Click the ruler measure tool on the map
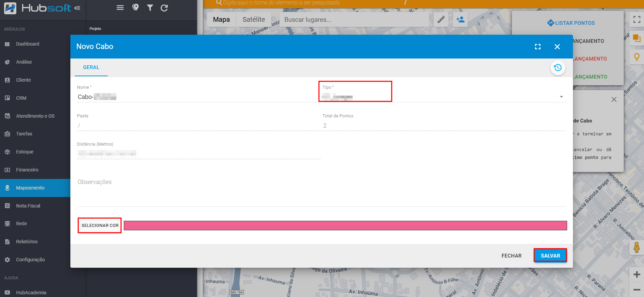 click(441, 20)
